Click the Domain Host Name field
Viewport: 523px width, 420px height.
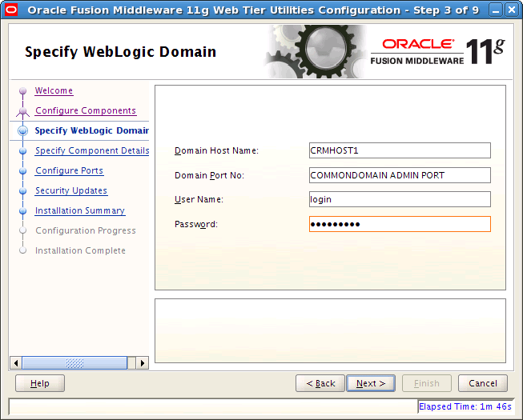coord(400,150)
